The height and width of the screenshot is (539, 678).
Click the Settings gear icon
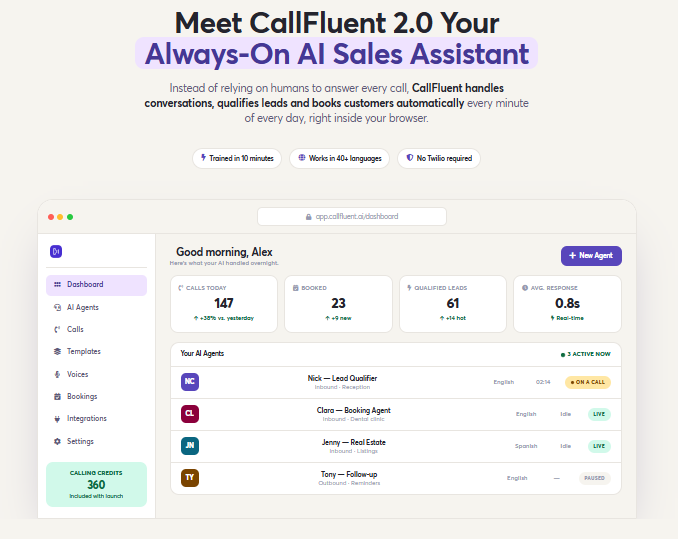click(57, 441)
